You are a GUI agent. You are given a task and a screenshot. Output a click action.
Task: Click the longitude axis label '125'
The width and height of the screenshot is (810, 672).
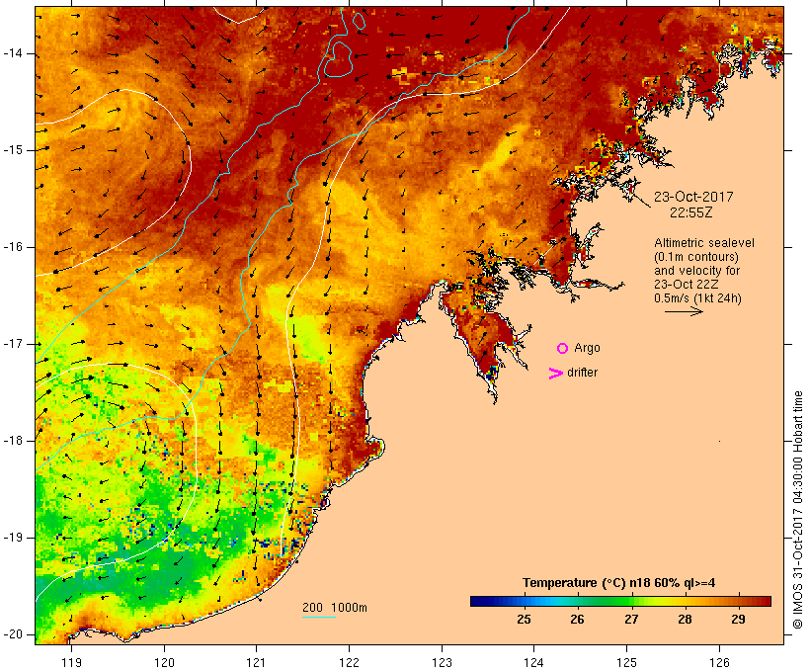point(627,662)
